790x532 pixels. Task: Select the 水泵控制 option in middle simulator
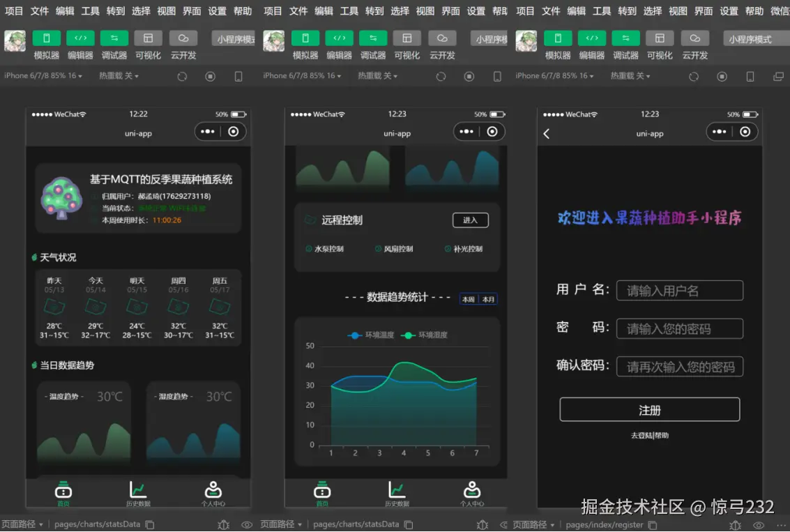(324, 249)
